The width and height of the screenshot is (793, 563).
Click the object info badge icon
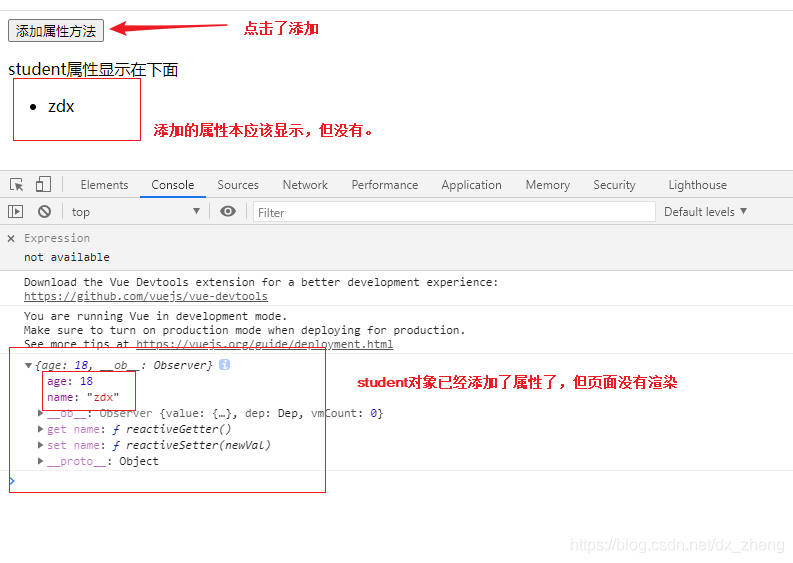[225, 365]
